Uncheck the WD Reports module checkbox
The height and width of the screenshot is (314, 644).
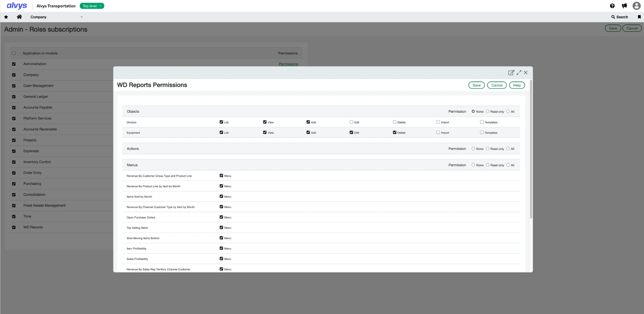[14, 227]
